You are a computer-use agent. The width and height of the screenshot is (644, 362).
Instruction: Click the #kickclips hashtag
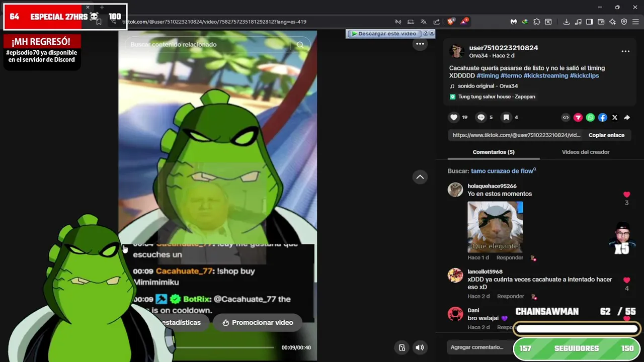coord(585,75)
